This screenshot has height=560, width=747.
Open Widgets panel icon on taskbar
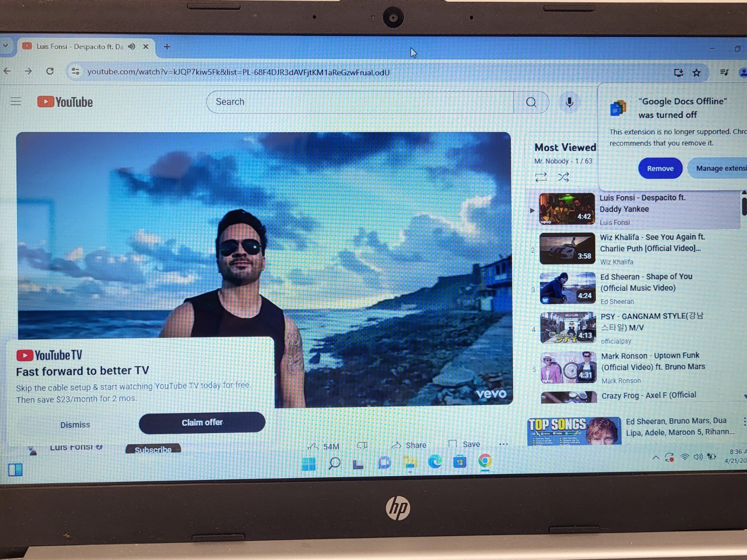[x=15, y=469]
